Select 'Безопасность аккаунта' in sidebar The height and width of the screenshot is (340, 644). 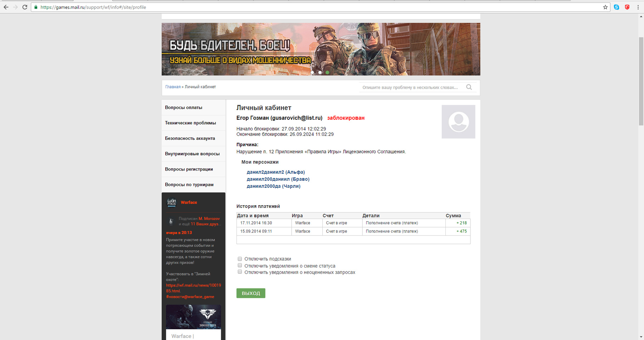(190, 138)
